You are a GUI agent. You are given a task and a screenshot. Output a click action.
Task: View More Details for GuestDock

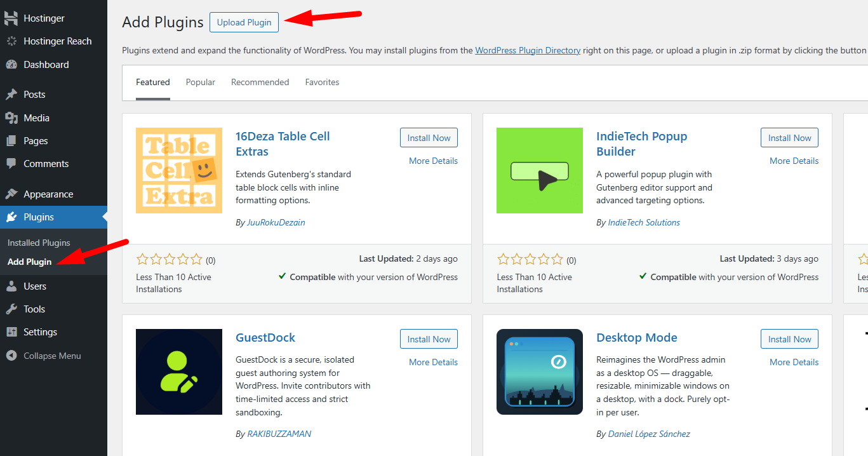coord(433,363)
